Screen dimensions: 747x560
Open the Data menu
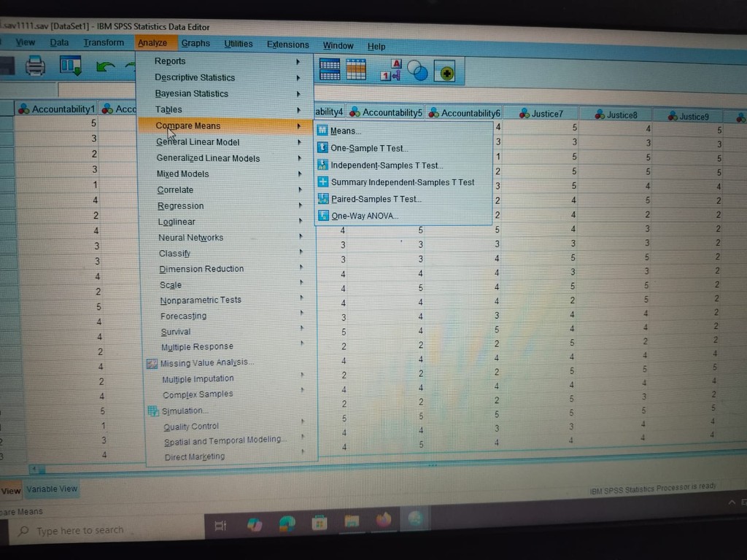59,42
